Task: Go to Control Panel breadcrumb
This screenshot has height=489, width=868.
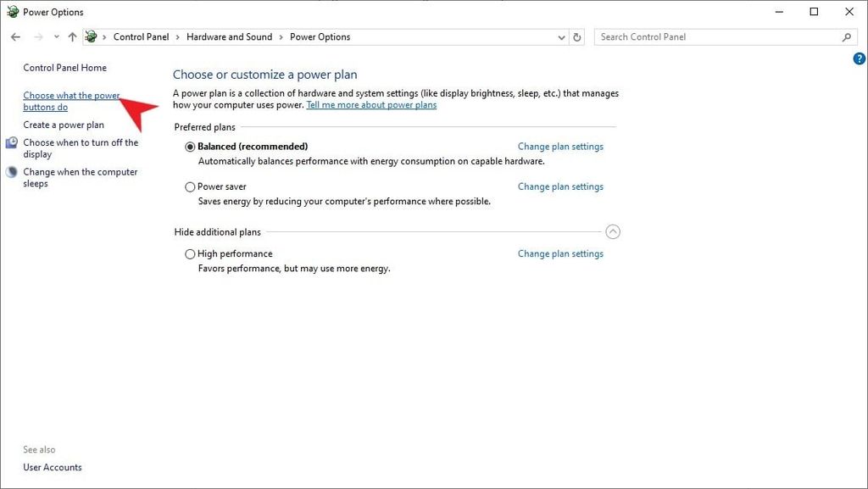Action: click(141, 37)
